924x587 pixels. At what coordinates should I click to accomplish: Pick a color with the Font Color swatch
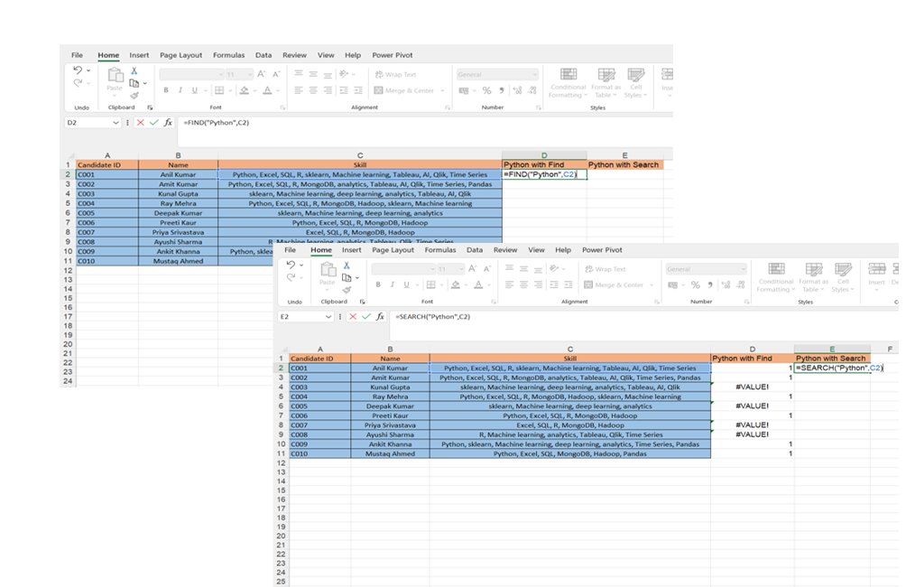[268, 89]
